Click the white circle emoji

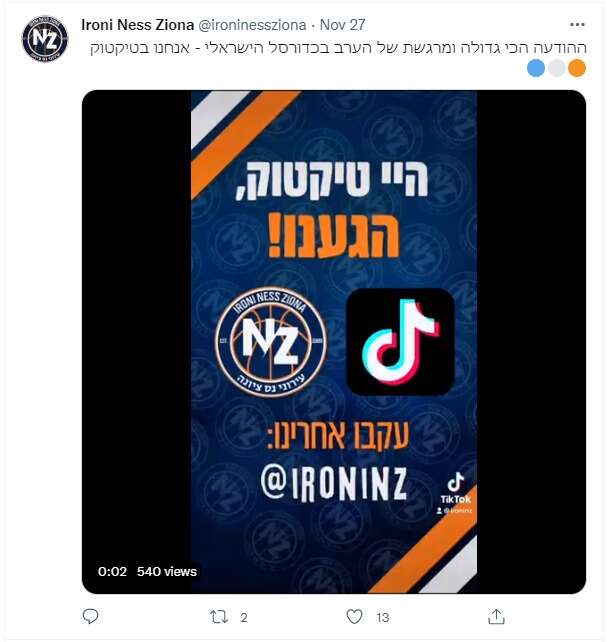tap(557, 68)
